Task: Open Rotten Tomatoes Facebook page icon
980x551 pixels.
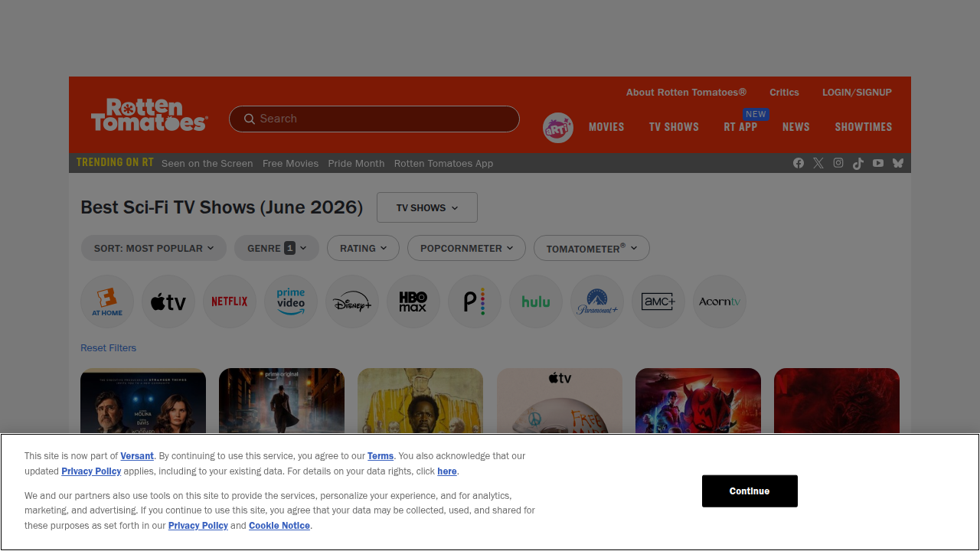Action: point(799,163)
